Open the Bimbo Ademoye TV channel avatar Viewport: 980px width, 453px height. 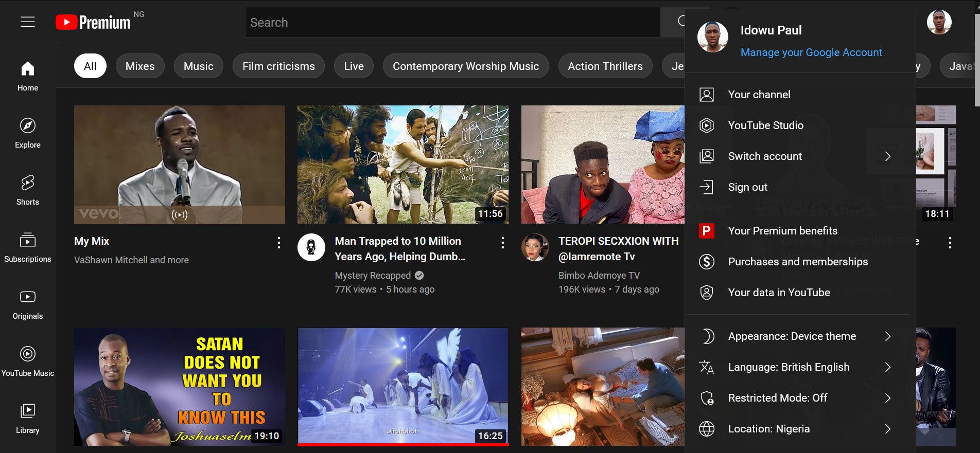535,247
